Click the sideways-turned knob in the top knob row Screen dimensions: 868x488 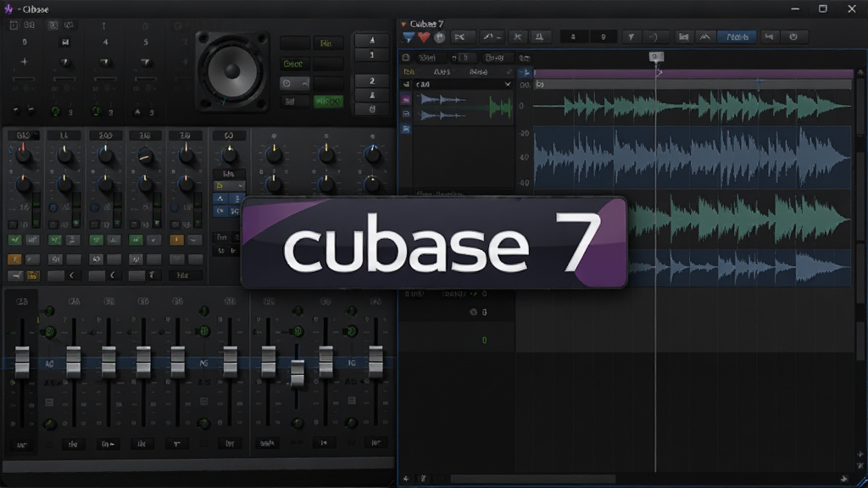pos(145,157)
